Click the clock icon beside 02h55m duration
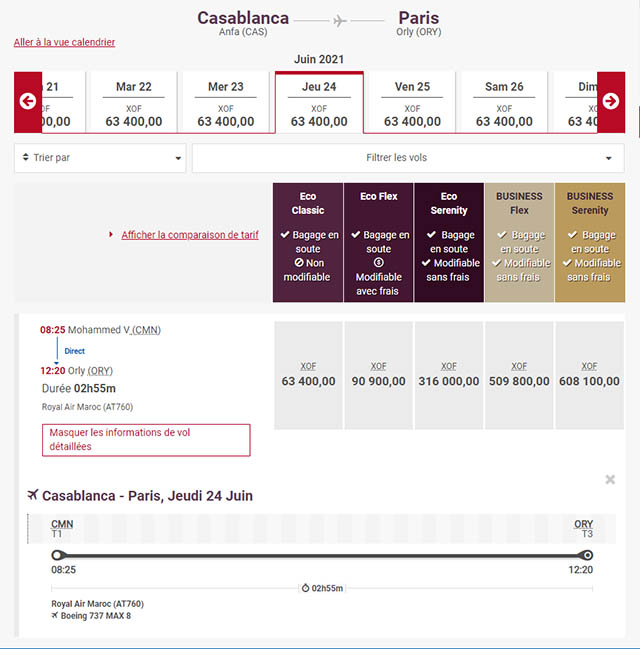The image size is (640, 649). pyautogui.click(x=305, y=588)
